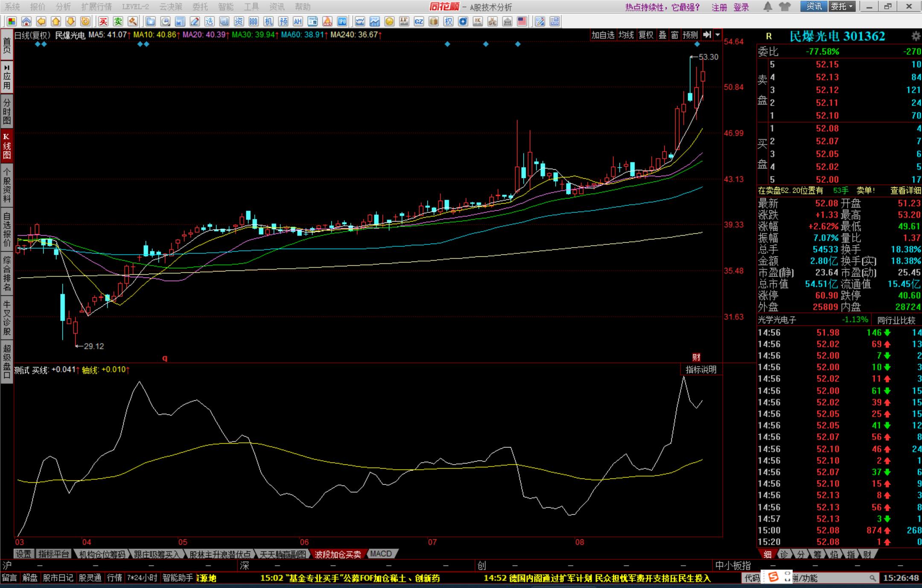
Task: Click the 登录 login link
Action: tap(741, 7)
